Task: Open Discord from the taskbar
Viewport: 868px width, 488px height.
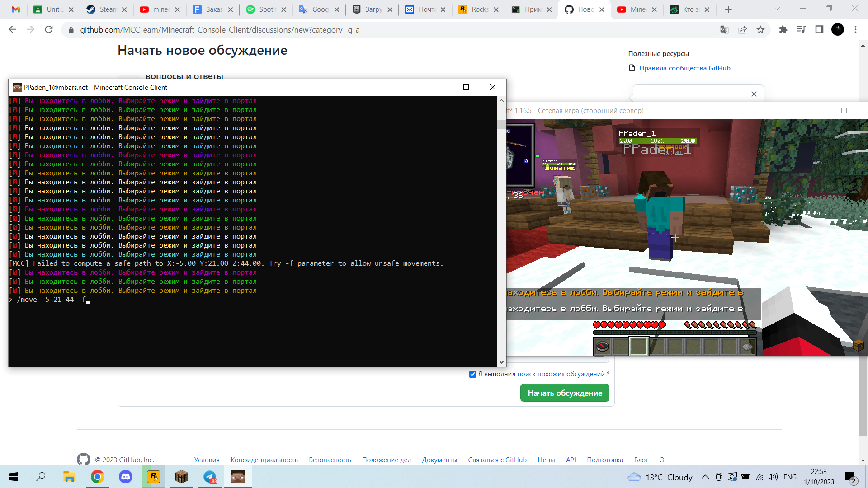Action: coord(125,477)
